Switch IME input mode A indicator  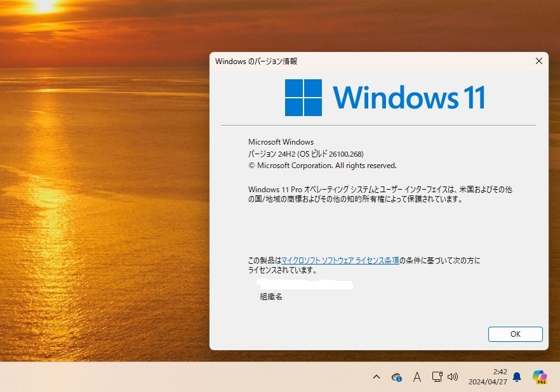(417, 377)
